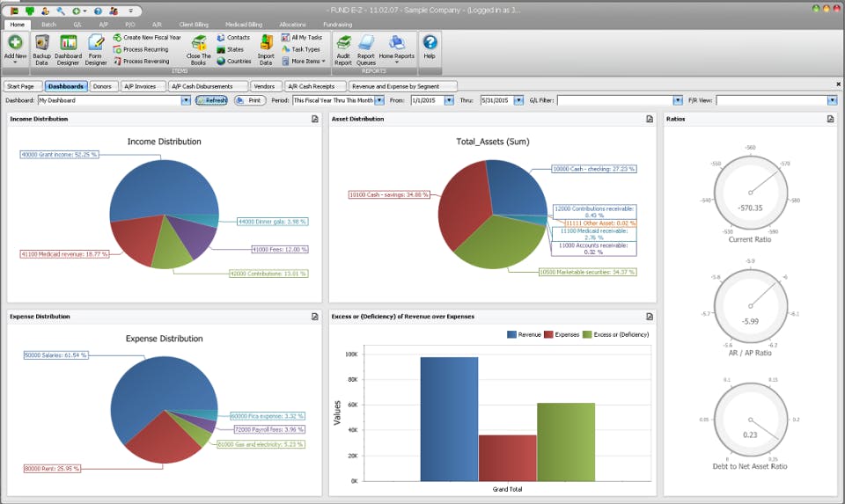Viewport: 845px width, 504px height.
Task: Open the Import Data tool
Action: pyautogui.click(x=266, y=42)
